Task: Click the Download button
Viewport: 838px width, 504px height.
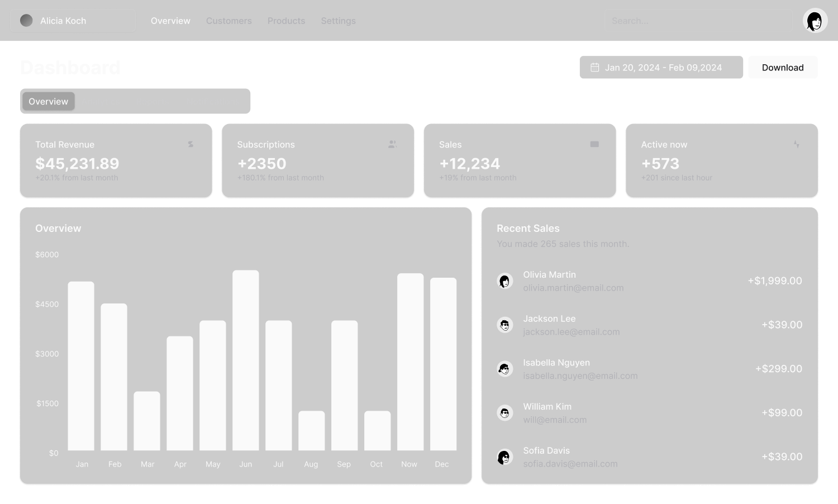Action: [x=782, y=67]
